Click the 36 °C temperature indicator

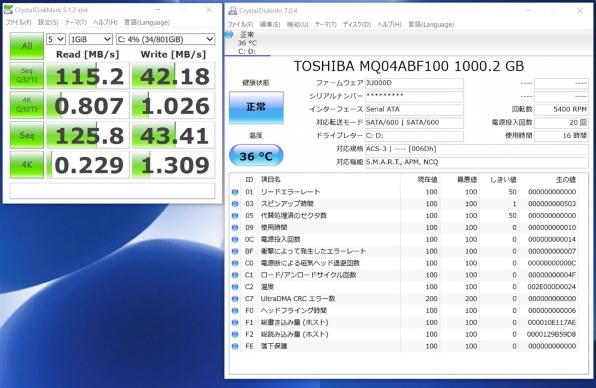point(256,156)
